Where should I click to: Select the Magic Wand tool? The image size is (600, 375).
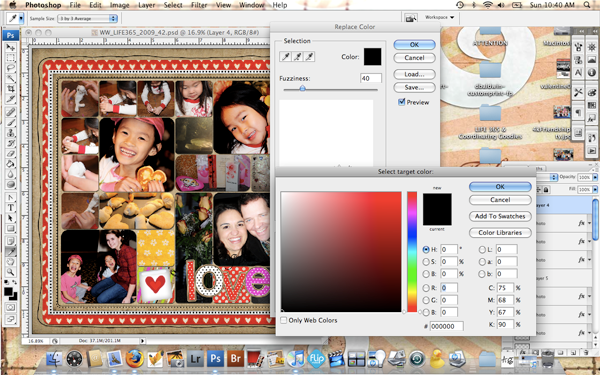coord(10,78)
